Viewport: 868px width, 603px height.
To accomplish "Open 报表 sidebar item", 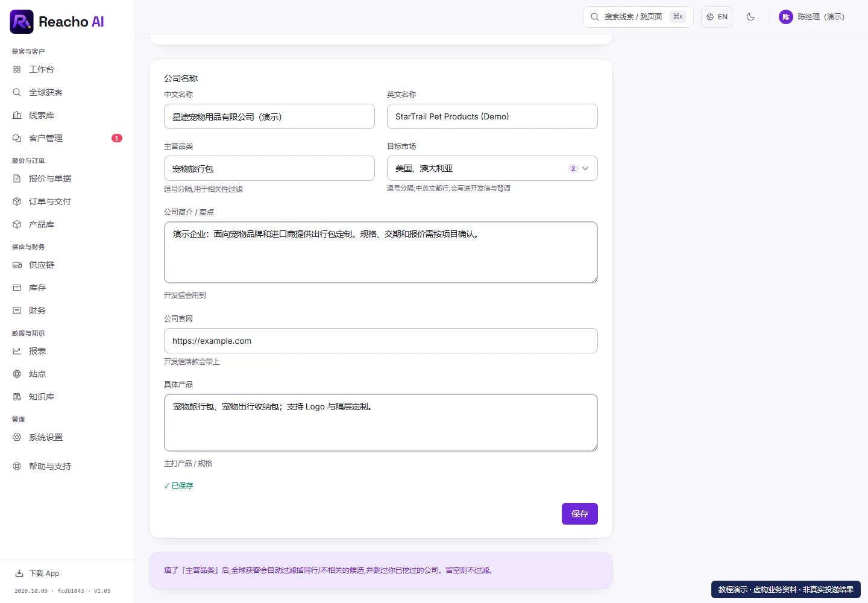I will pos(67,351).
